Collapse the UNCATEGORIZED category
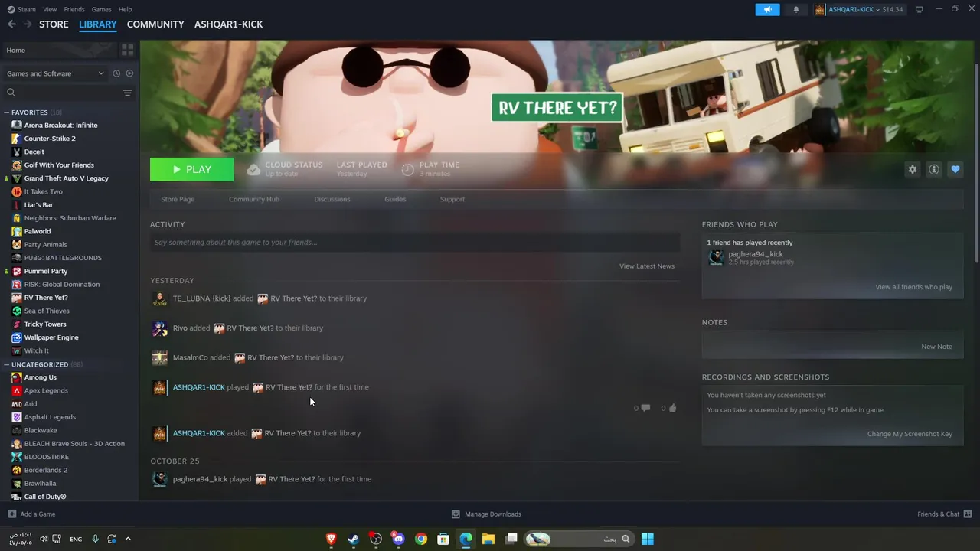This screenshot has width=980, height=551. pyautogui.click(x=6, y=364)
